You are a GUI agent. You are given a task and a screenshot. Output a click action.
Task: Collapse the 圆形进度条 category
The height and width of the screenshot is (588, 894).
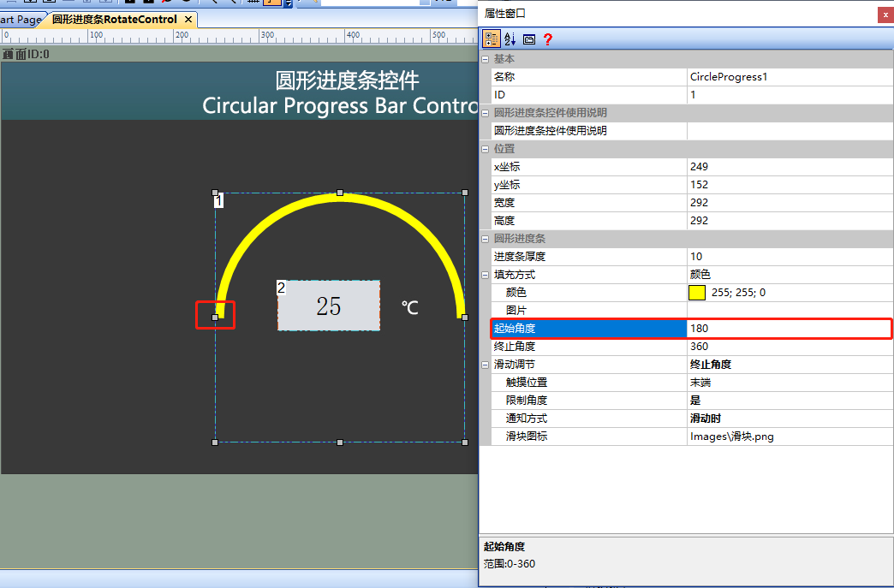coord(486,240)
